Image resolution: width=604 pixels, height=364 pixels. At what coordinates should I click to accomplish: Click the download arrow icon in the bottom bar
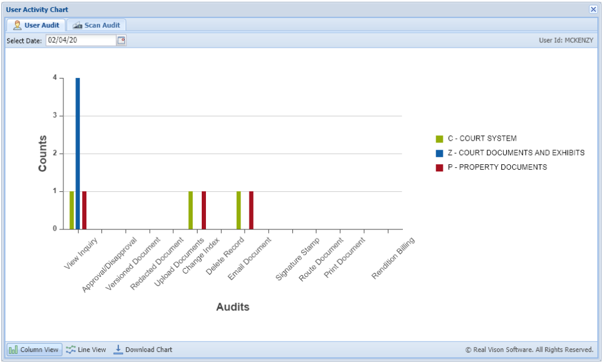[x=118, y=349]
